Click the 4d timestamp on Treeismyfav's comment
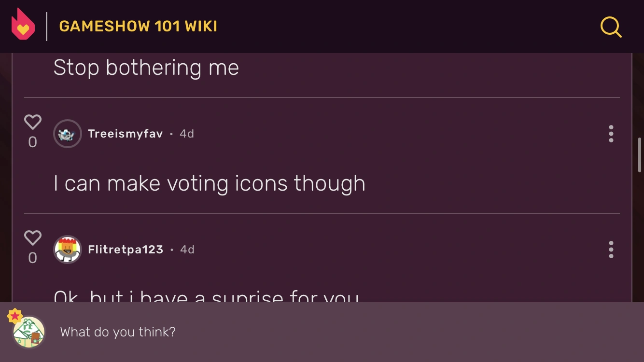This screenshot has width=644, height=362. click(186, 134)
